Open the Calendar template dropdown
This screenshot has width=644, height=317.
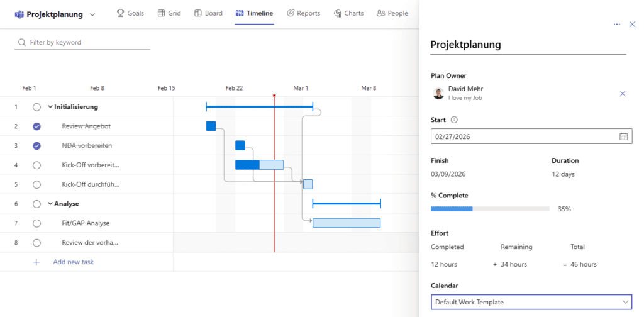click(x=531, y=302)
